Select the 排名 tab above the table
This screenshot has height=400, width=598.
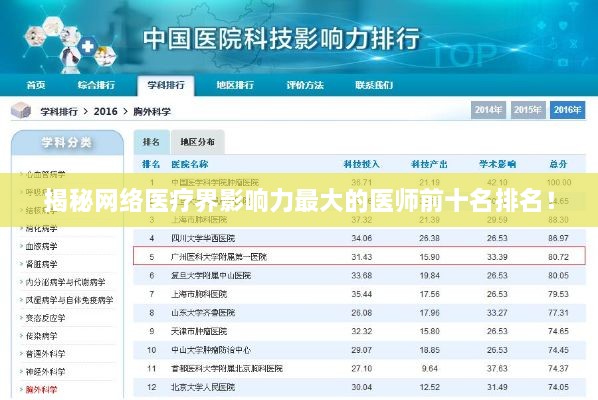[151, 142]
